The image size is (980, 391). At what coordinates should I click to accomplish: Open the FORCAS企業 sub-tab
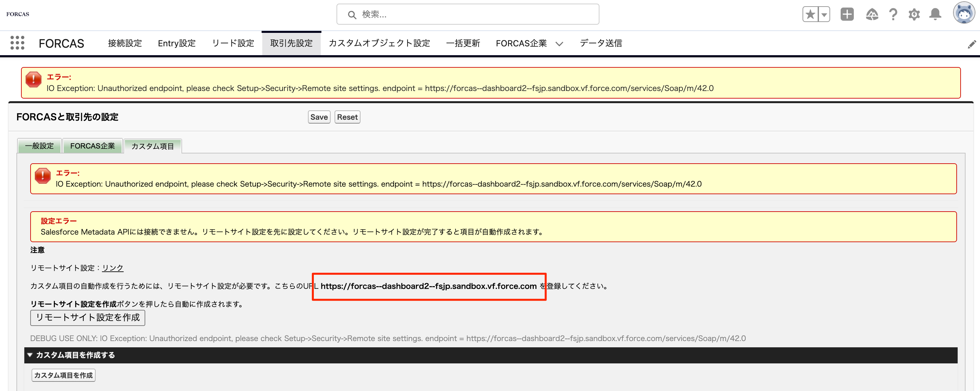pos(92,146)
